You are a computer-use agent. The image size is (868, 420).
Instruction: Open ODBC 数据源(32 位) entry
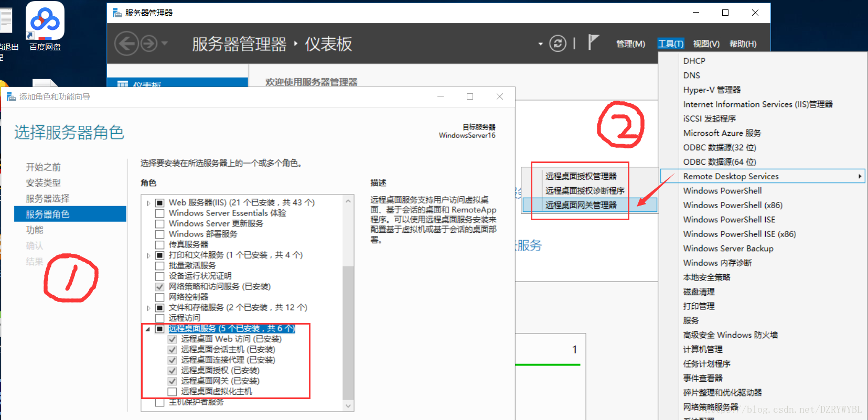click(x=720, y=147)
